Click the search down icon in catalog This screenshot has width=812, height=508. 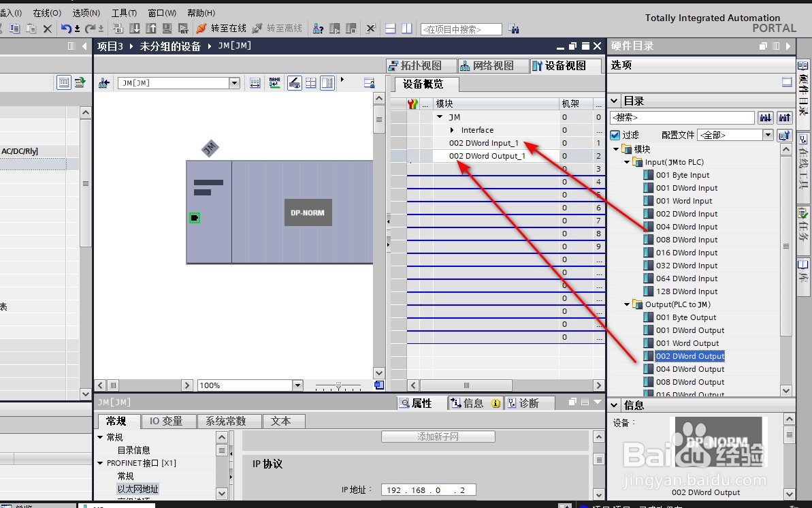pos(766,118)
